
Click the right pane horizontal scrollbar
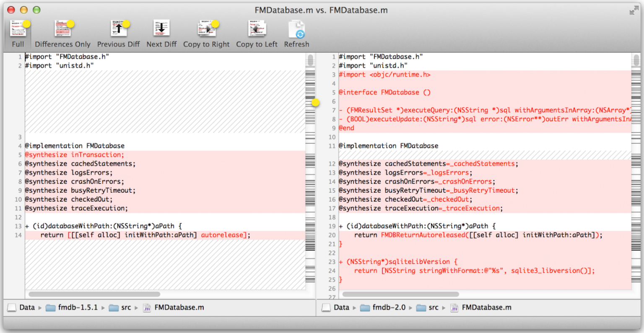[x=401, y=294]
